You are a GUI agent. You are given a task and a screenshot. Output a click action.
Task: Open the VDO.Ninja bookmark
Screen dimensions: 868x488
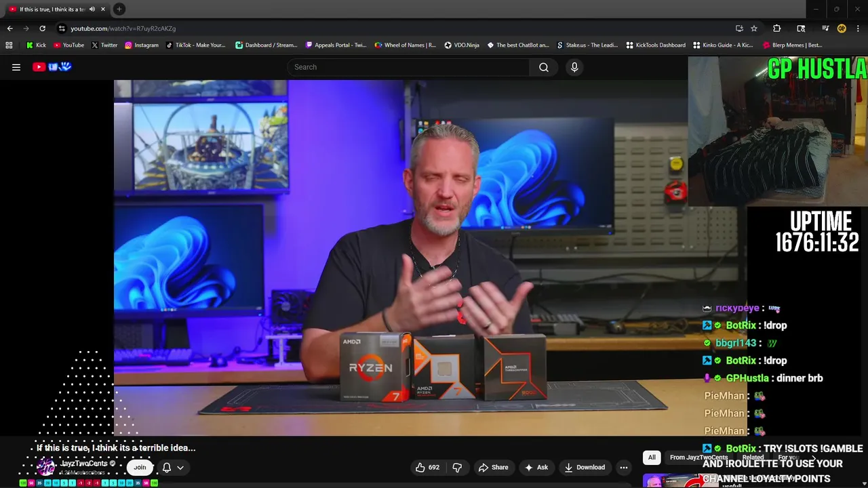(461, 45)
